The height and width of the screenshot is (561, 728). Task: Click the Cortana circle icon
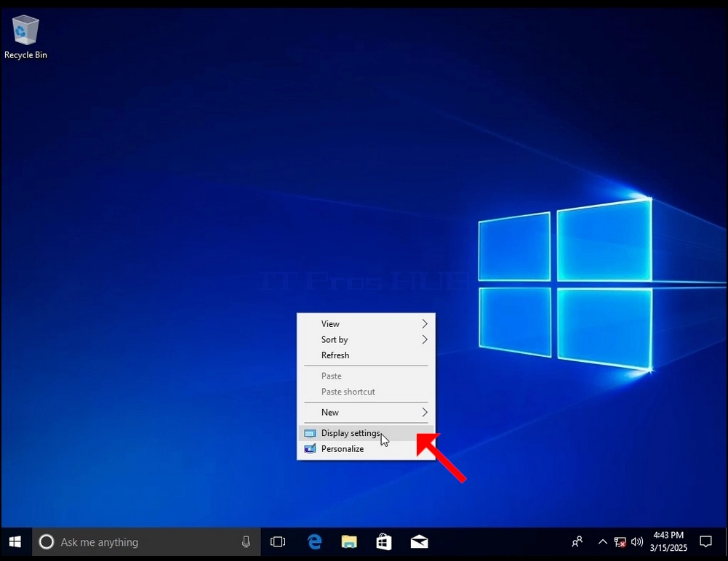tap(47, 541)
